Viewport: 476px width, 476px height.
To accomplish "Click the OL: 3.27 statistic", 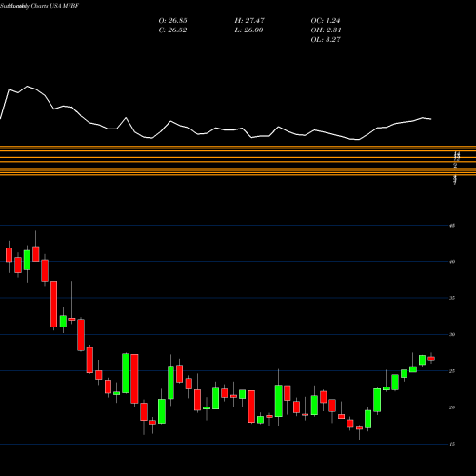I will (326, 40).
